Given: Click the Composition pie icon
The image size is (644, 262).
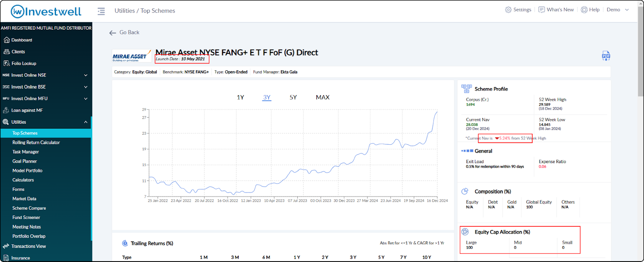Looking at the screenshot, I should tap(465, 191).
